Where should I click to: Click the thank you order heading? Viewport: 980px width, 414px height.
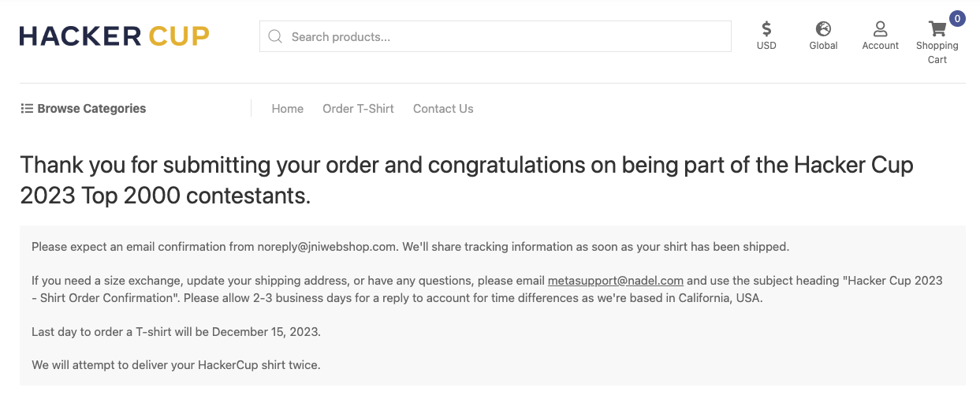[467, 180]
